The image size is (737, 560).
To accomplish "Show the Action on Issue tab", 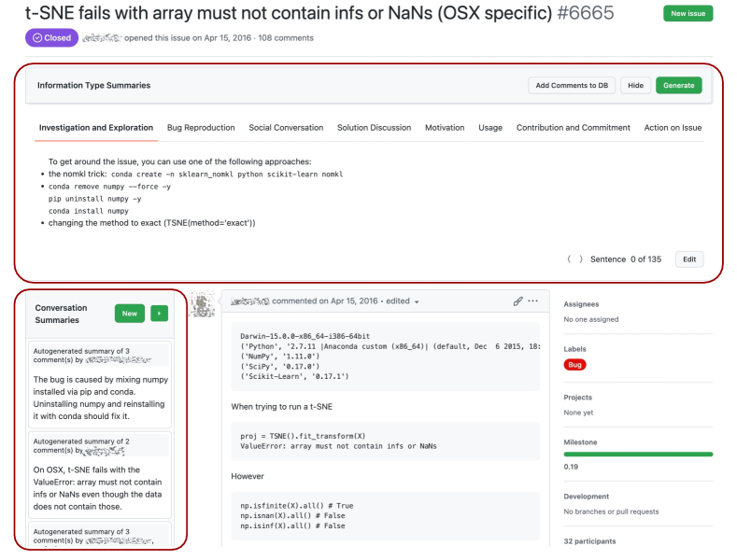I will 673,128.
